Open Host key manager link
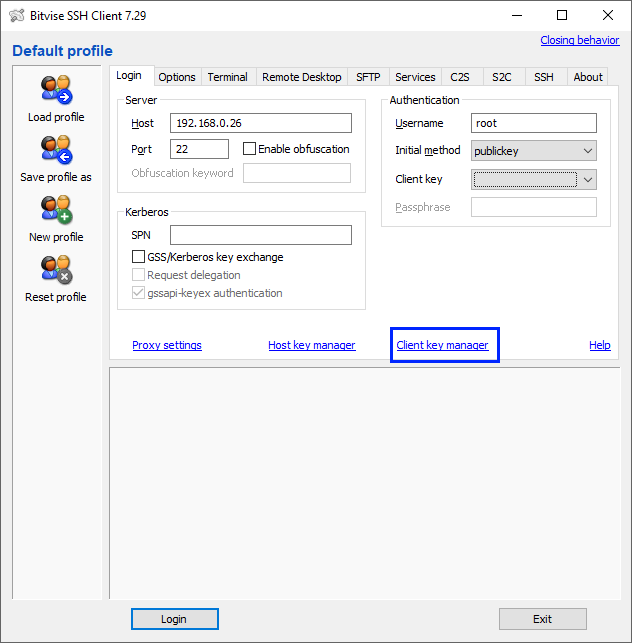The width and height of the screenshot is (632, 643). pyautogui.click(x=312, y=345)
